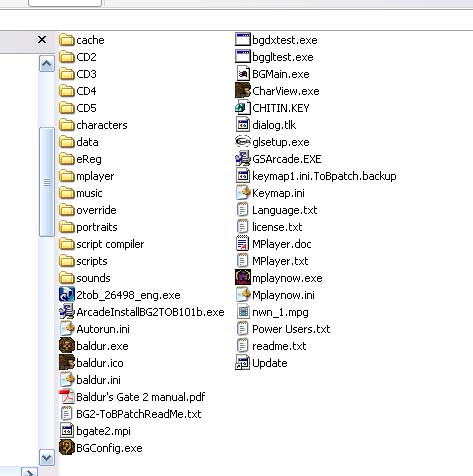The height and width of the screenshot is (476, 473).
Task: Click the bggltest.exe icon
Action: (243, 57)
